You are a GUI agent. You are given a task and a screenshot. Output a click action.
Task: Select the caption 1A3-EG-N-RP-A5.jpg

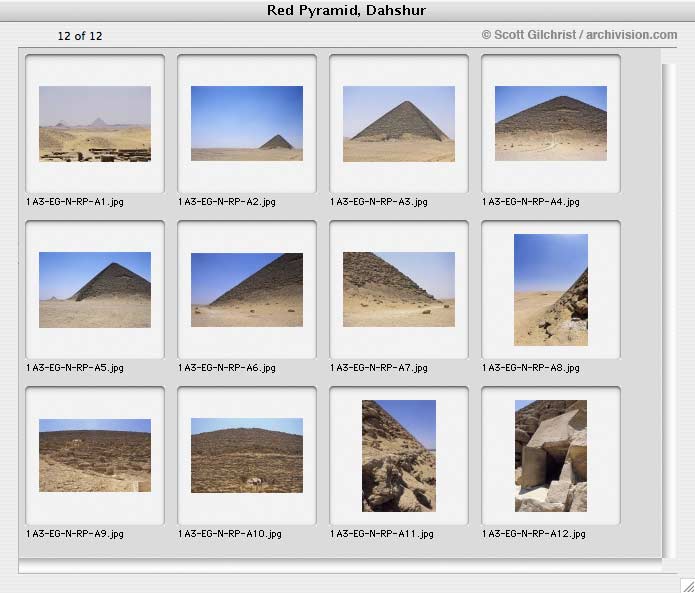(75, 368)
